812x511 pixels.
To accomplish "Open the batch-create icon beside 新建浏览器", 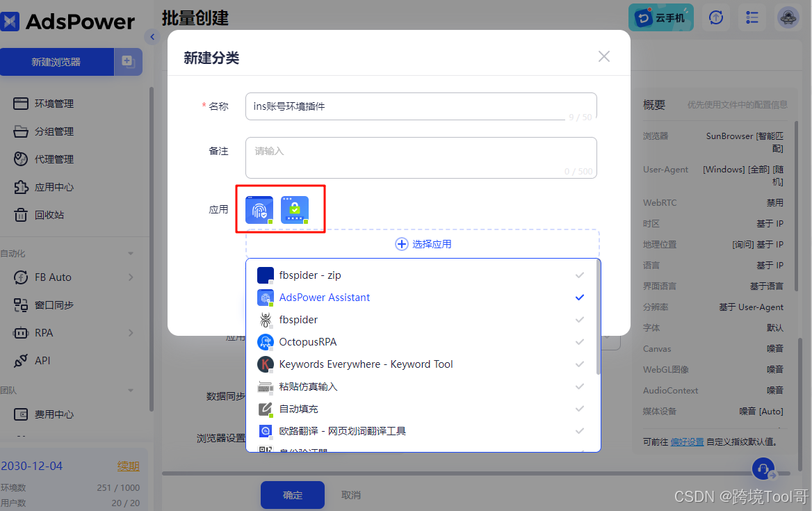I will pyautogui.click(x=128, y=62).
